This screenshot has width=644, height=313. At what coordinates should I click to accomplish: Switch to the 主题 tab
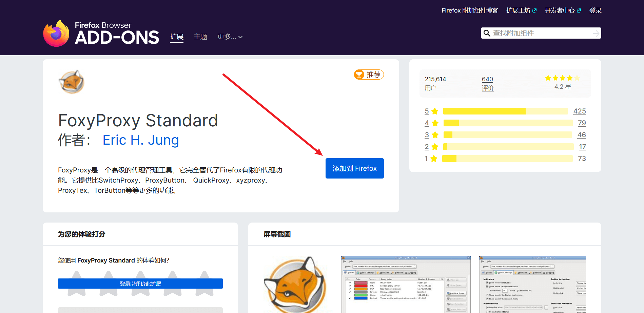[200, 37]
